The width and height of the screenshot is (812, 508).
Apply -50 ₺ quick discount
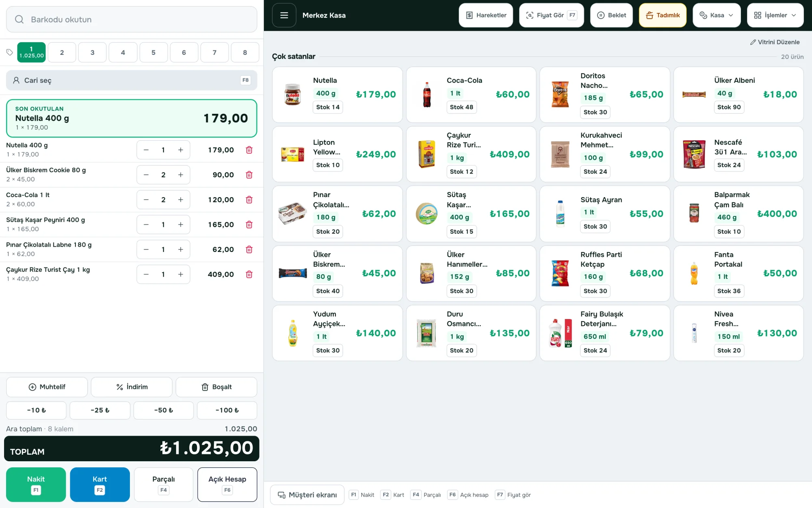164,410
